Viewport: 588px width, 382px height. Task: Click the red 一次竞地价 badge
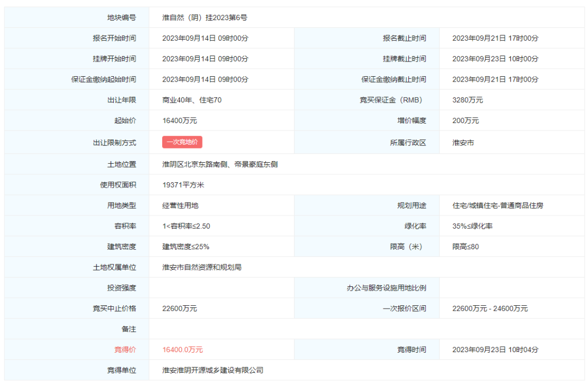tap(182, 142)
